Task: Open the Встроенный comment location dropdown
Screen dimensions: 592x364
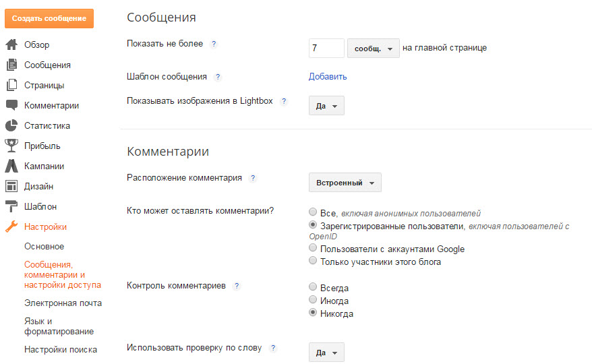Action: pyautogui.click(x=345, y=183)
